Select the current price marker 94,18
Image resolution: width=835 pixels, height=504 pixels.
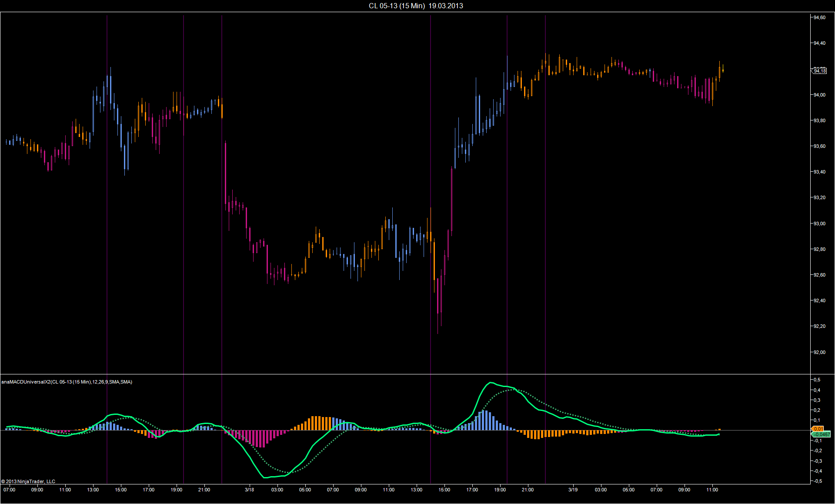click(x=819, y=71)
